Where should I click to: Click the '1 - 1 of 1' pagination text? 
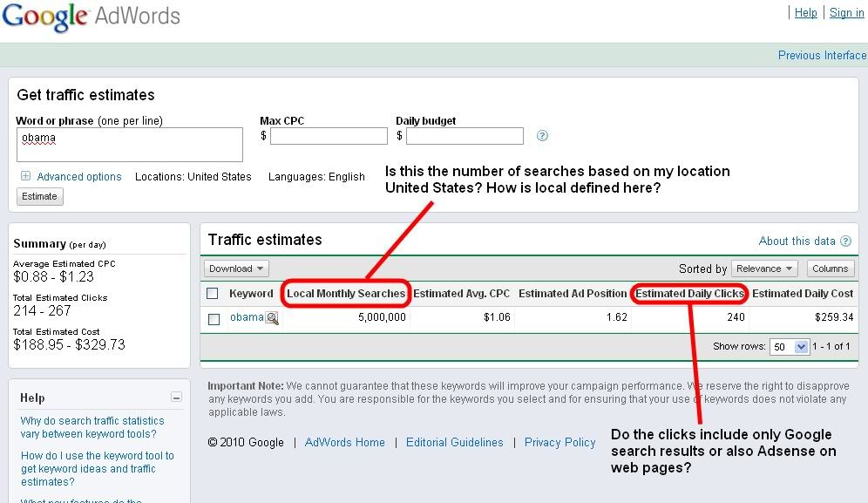[831, 346]
